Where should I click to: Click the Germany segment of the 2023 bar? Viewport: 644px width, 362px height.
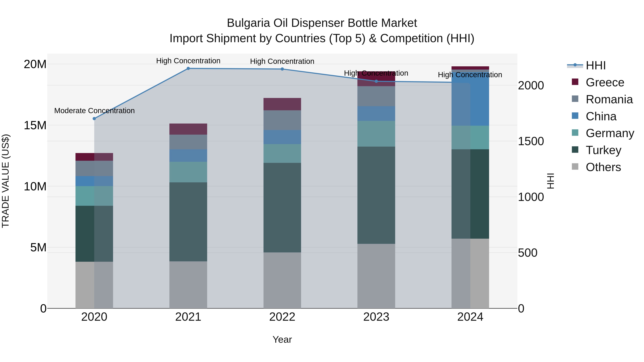tap(376, 134)
